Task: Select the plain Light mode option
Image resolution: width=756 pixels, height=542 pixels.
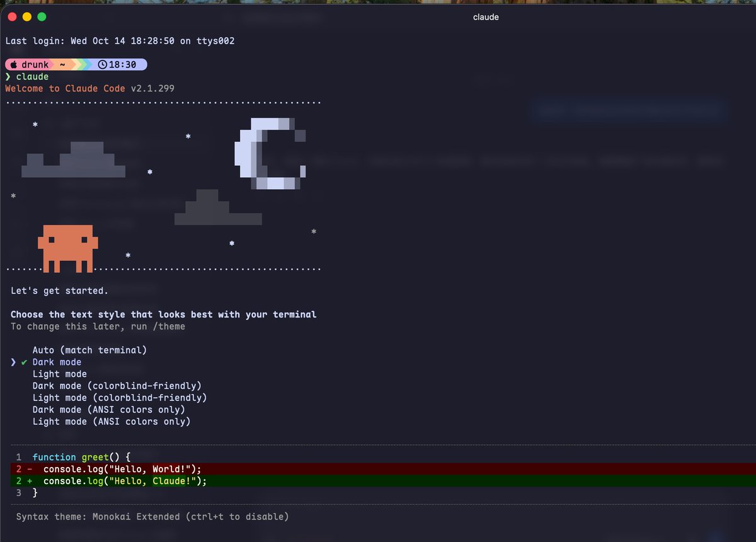Action: (60, 374)
